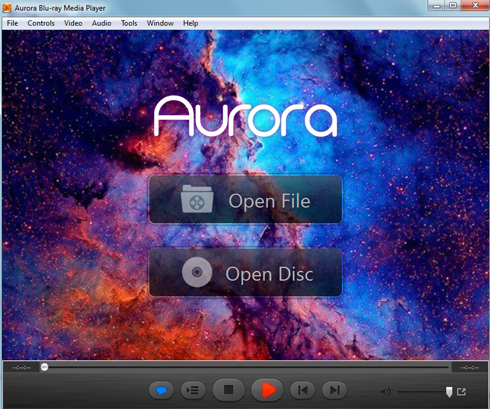
Task: Skip to the next track
Action: (x=334, y=390)
